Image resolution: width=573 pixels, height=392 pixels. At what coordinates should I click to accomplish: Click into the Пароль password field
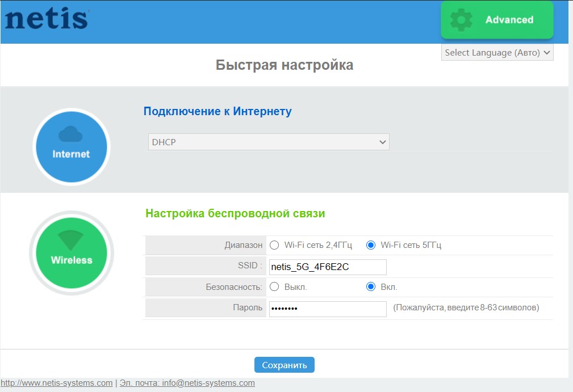pos(328,309)
